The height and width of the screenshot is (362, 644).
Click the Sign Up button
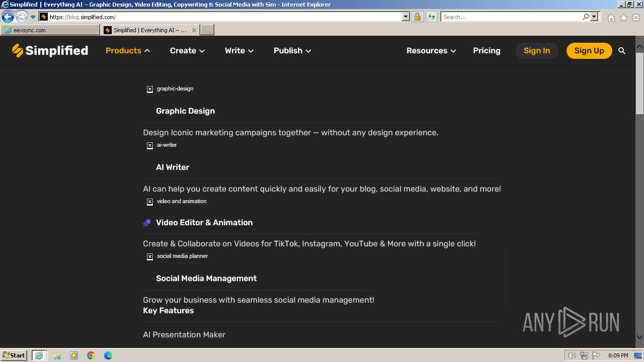[589, 51]
